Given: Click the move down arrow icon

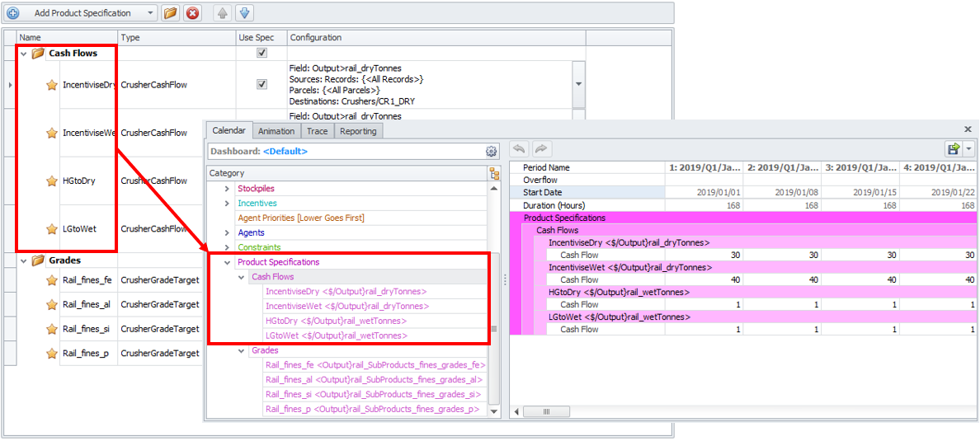Looking at the screenshot, I should click(x=244, y=13).
